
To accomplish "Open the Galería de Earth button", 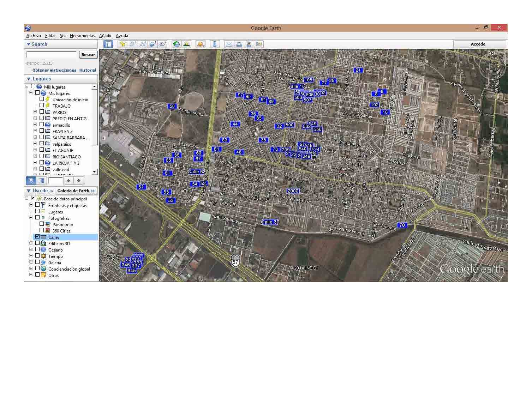I will pos(76,191).
